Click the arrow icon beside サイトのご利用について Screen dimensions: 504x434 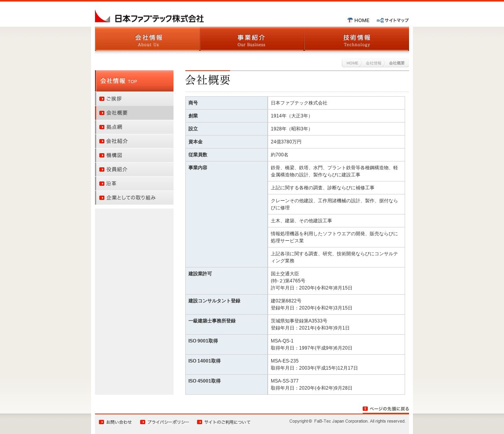(200, 422)
